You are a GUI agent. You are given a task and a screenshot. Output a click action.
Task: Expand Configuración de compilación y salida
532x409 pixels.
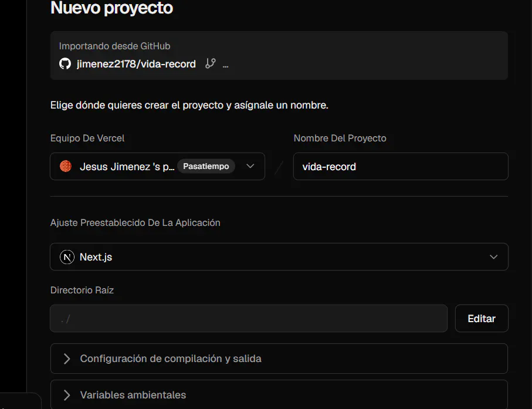pyautogui.click(x=279, y=359)
